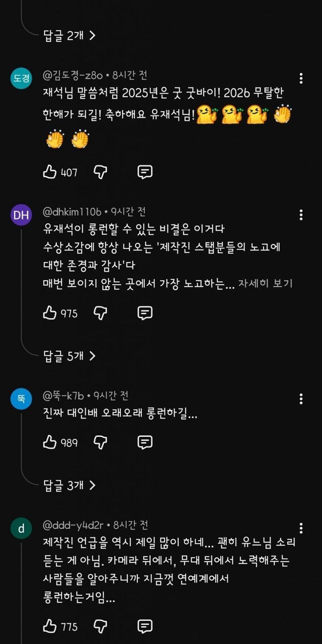
Task: Expand the 답글 2개 replies
Action: tap(69, 35)
